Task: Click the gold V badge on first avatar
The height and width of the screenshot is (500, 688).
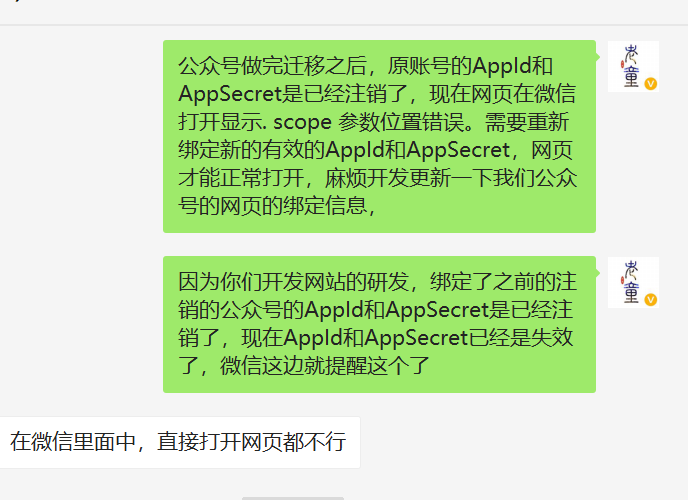Action: point(651,84)
